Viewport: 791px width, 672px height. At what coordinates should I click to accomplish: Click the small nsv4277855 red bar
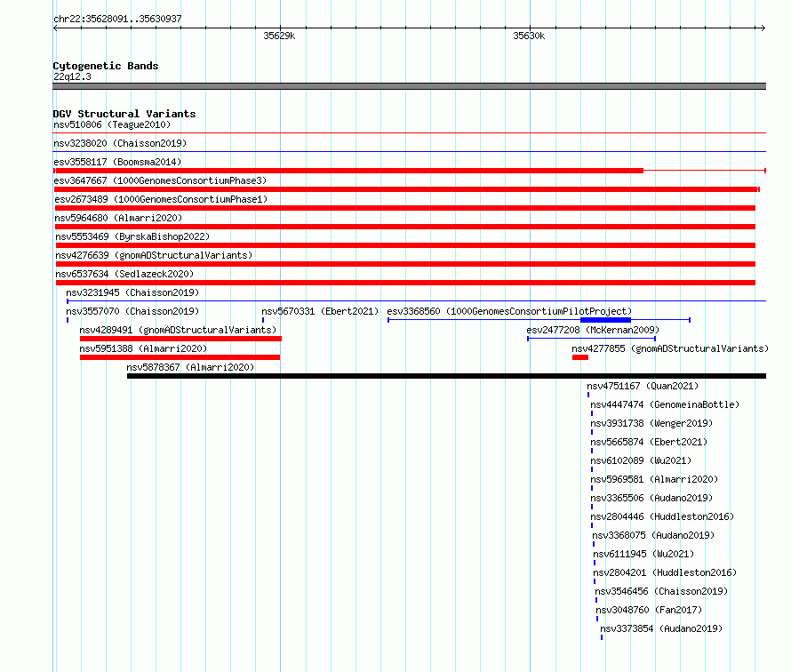(580, 357)
